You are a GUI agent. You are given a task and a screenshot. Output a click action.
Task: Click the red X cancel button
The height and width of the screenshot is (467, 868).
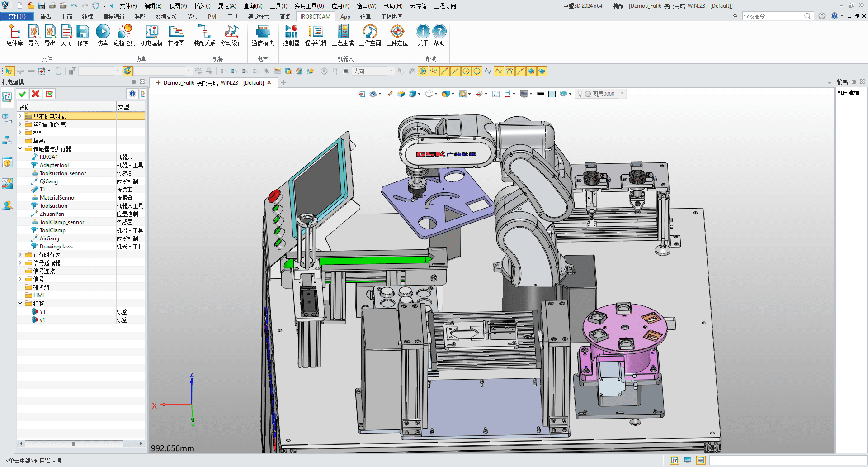click(x=36, y=94)
